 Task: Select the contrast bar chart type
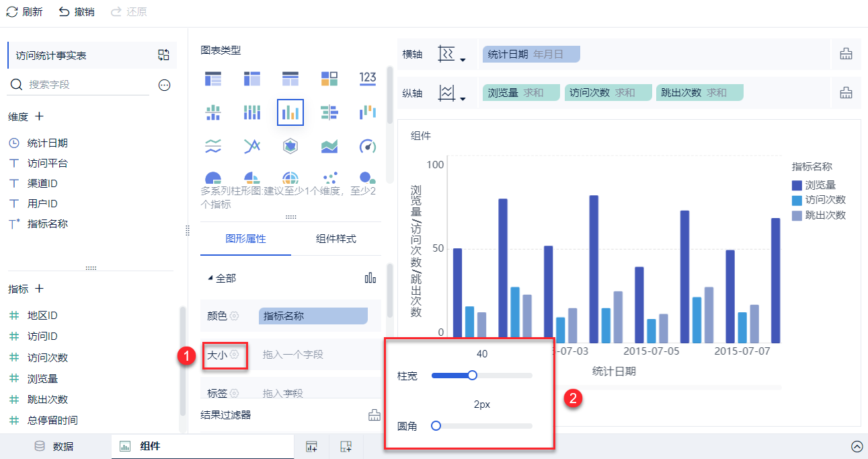(x=329, y=112)
